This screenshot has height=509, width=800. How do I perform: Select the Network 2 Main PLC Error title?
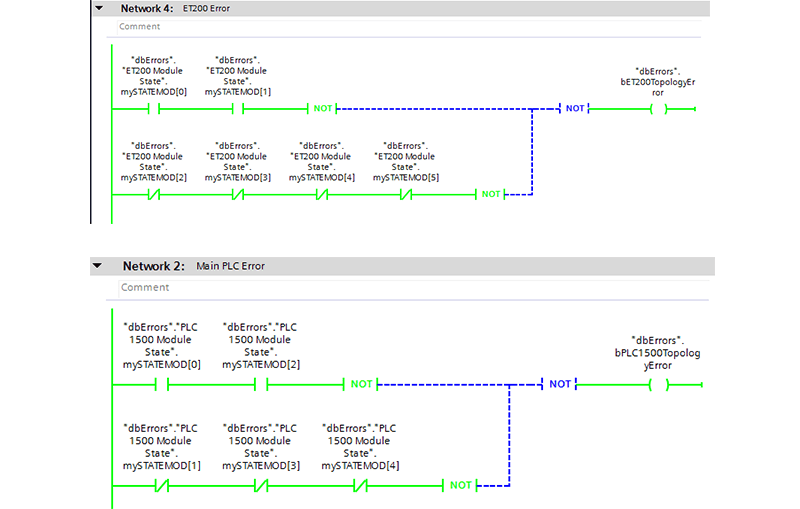click(x=231, y=266)
